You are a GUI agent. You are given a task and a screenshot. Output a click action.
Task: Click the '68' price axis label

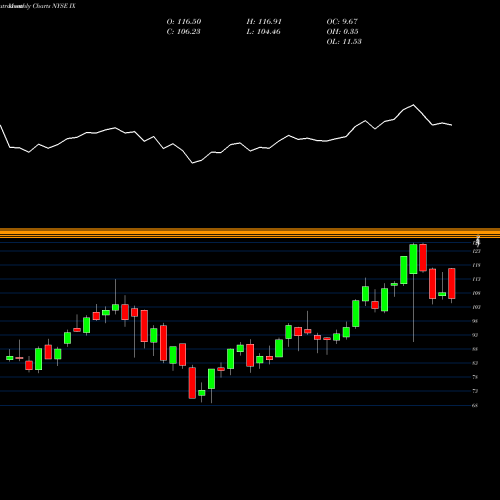(475, 405)
